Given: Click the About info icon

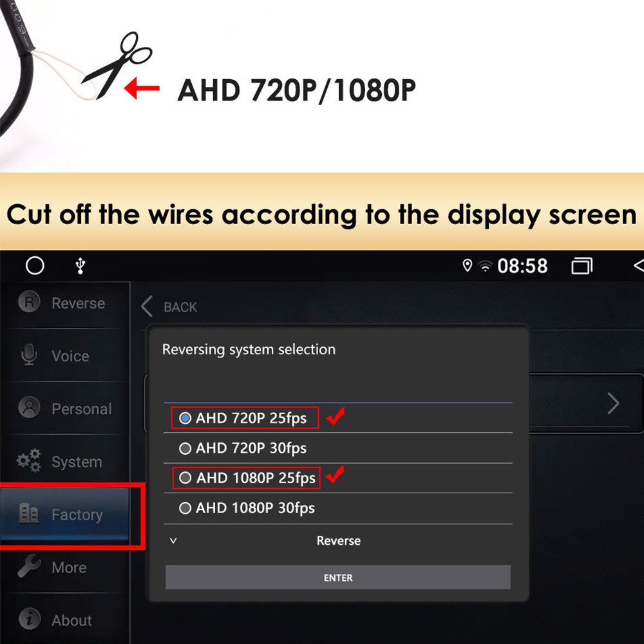Looking at the screenshot, I should (29, 618).
